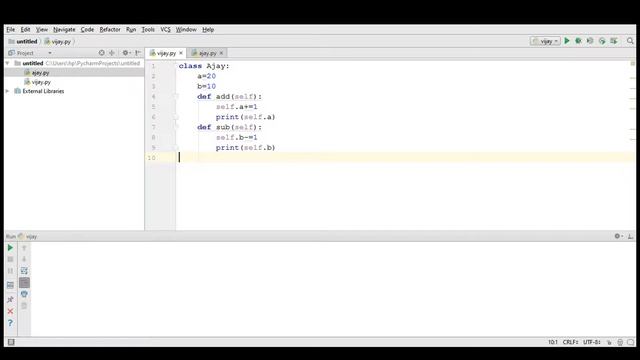Click the inspector hector icon in status bar
This screenshot has width=640, height=360.
click(620, 342)
